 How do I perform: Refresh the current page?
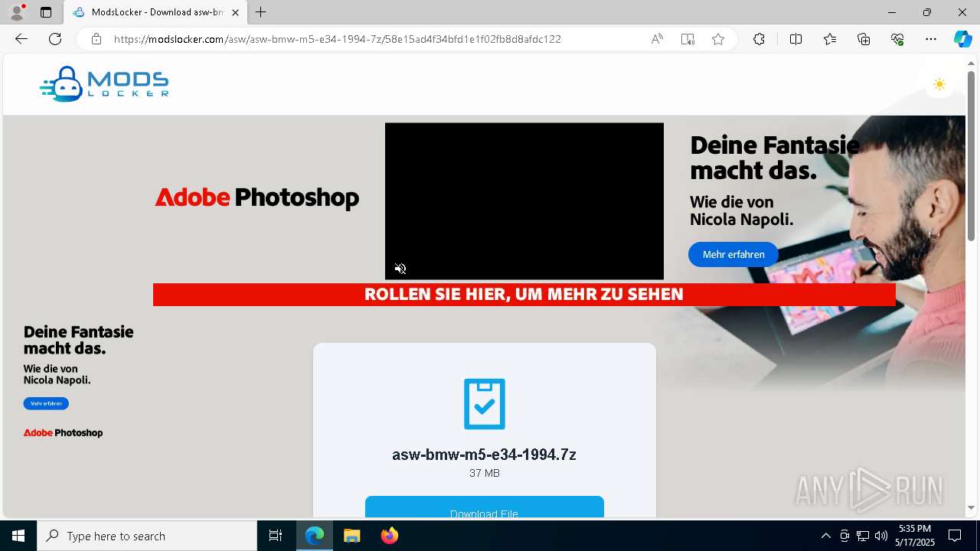[55, 39]
